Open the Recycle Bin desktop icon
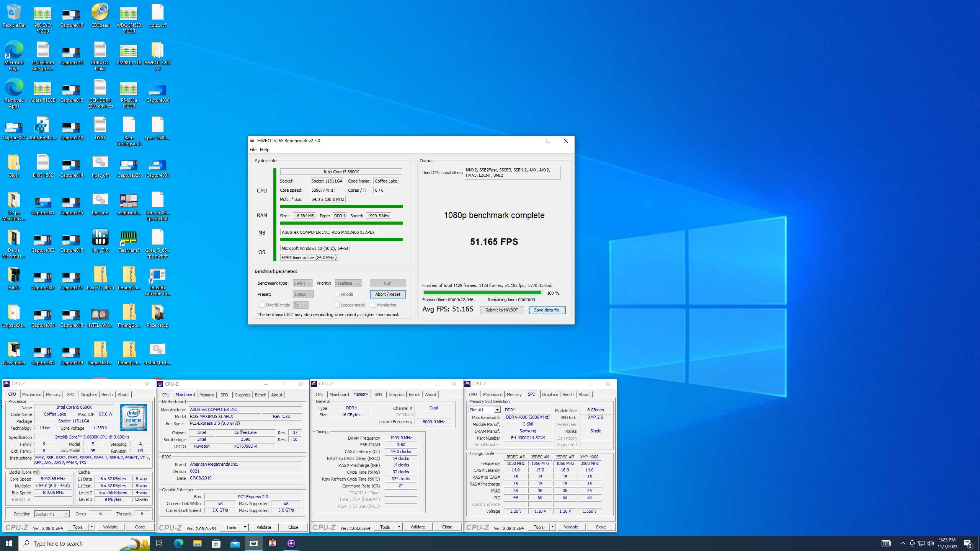 pyautogui.click(x=14, y=16)
